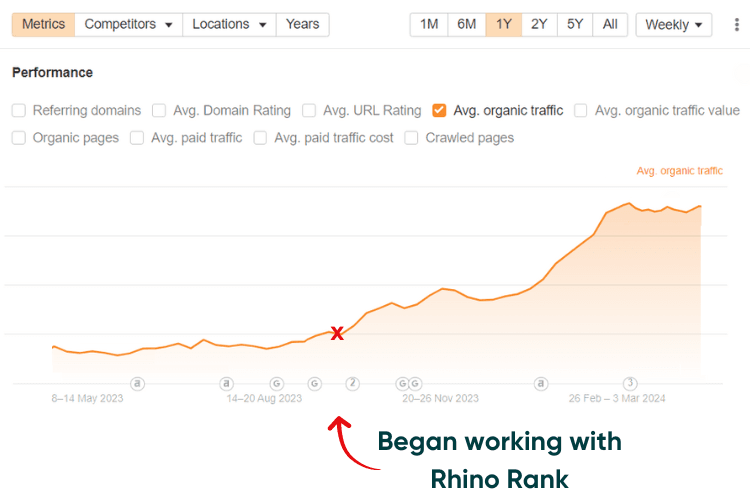This screenshot has height=500, width=750.
Task: Enable the Referring domains checkbox
Action: pos(19,111)
